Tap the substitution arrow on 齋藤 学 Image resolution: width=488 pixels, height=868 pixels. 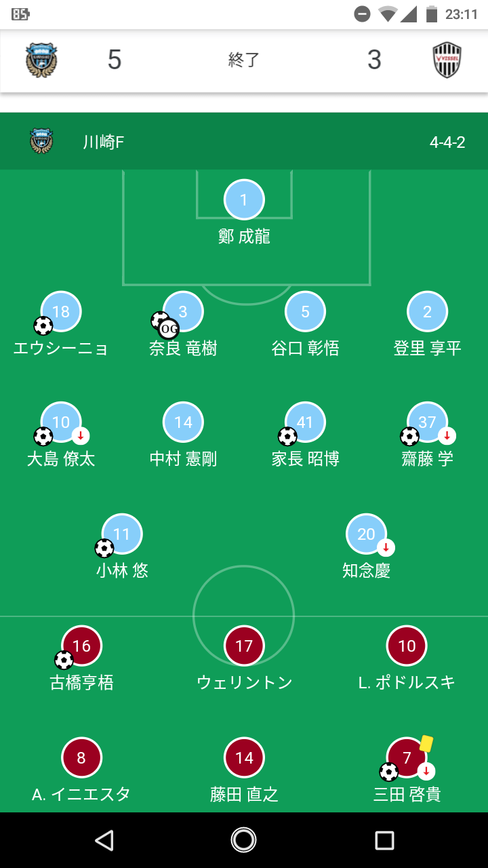447,436
